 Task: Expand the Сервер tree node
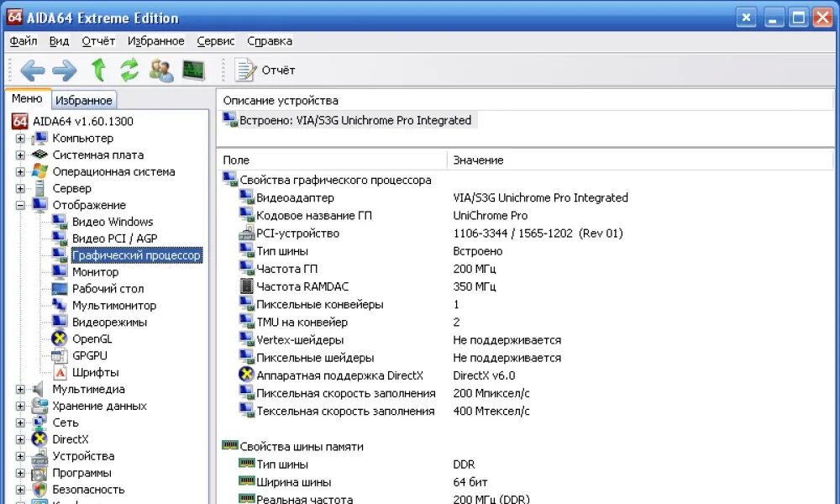[20, 188]
